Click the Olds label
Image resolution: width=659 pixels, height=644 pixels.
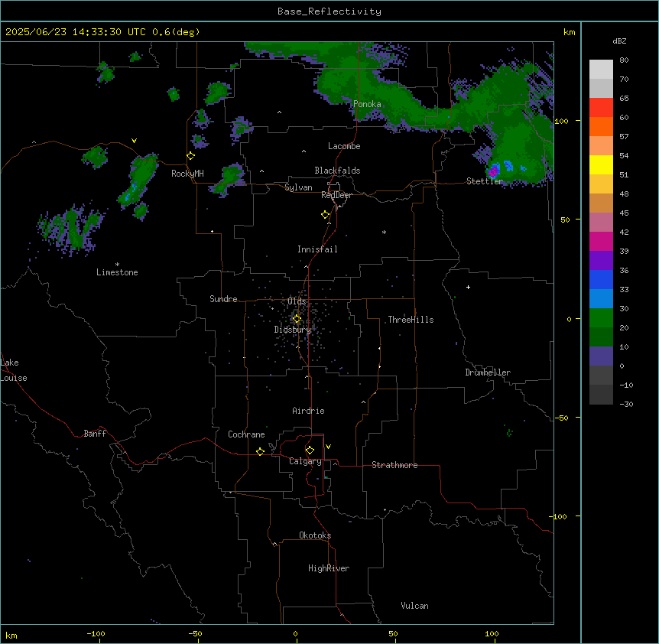(x=297, y=301)
